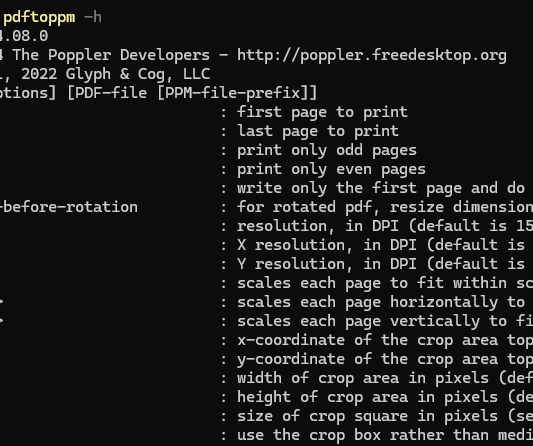
Task: Click the before-rotation option name
Action: click(69, 207)
